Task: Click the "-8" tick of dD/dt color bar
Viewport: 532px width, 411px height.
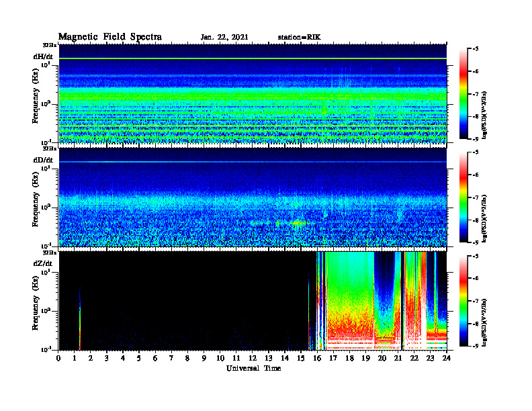Action: pyautogui.click(x=476, y=220)
